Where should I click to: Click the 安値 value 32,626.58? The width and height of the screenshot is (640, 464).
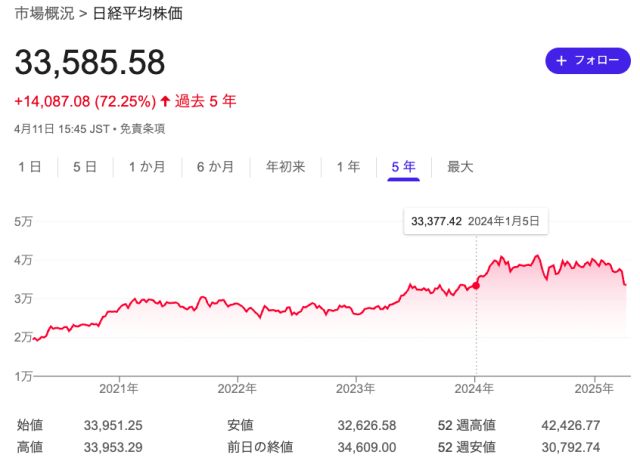pos(367,425)
